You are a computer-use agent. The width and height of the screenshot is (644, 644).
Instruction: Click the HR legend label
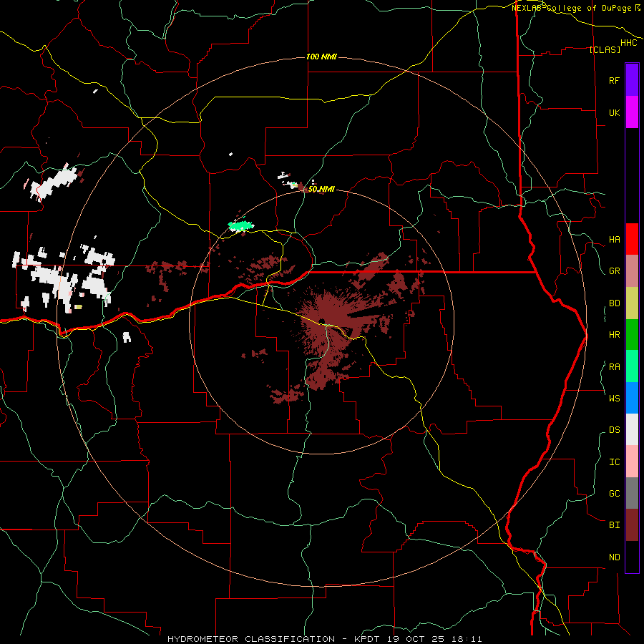click(614, 335)
